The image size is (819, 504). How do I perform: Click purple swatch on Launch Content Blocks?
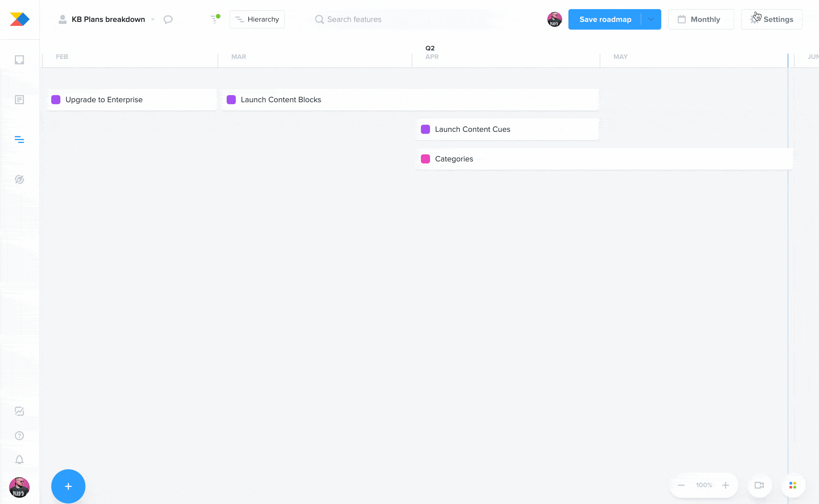point(231,100)
